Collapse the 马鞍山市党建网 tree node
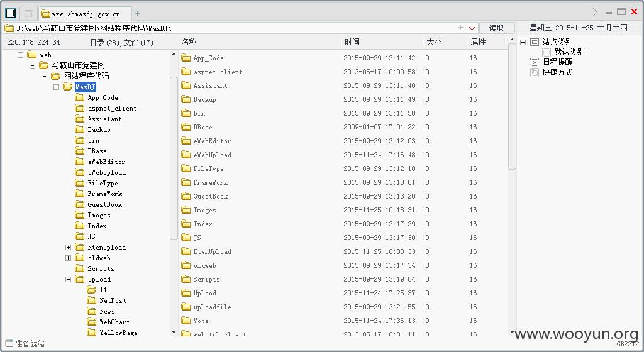Viewport: 644px width, 352px height. (32, 65)
